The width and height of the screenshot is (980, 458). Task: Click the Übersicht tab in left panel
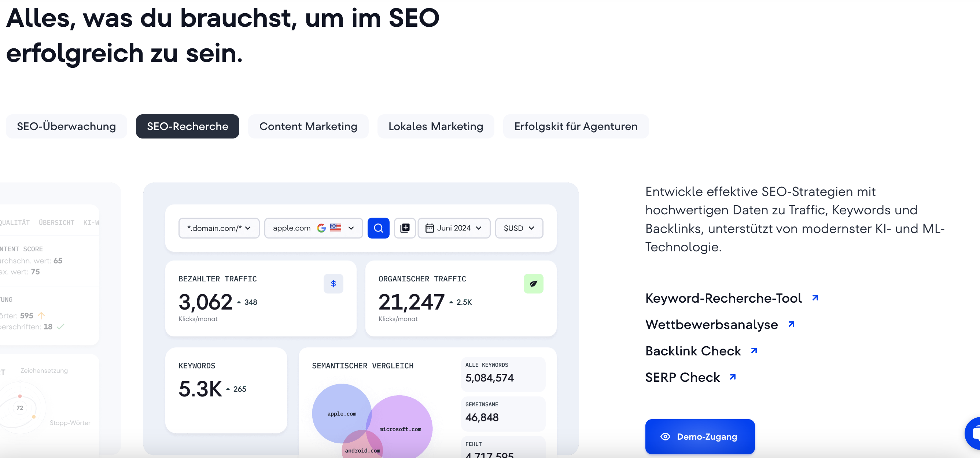[56, 222]
